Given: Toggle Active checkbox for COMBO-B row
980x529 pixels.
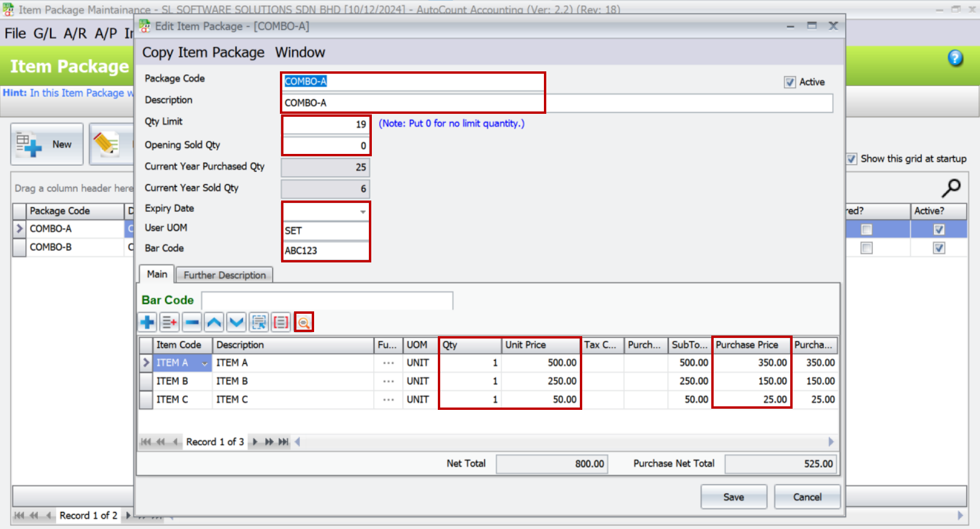Looking at the screenshot, I should coord(939,248).
